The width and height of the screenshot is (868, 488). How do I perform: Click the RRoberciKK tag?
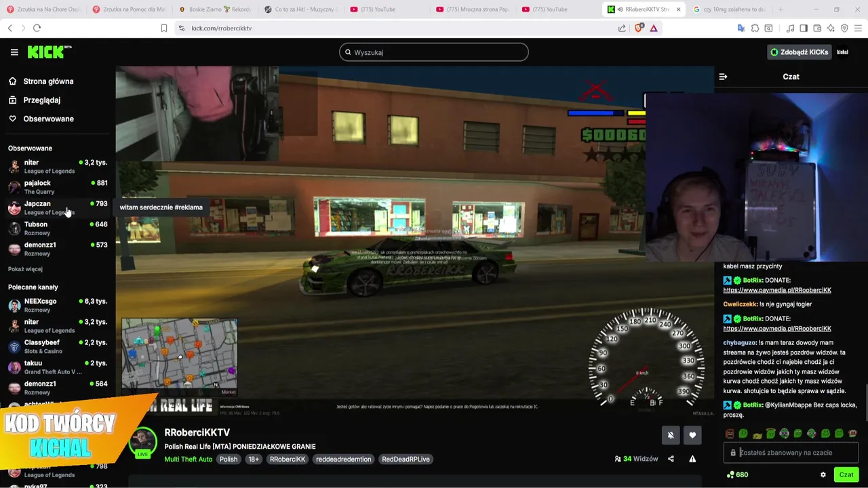[x=288, y=459]
